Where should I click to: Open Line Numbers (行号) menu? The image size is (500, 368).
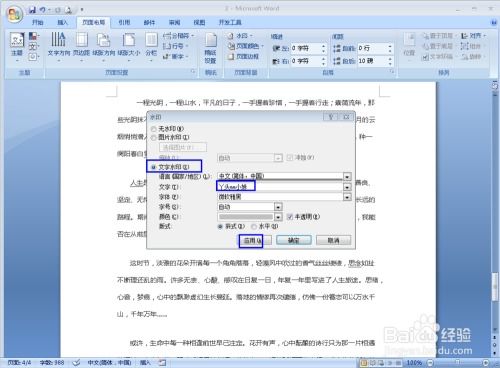pyautogui.click(x=176, y=46)
